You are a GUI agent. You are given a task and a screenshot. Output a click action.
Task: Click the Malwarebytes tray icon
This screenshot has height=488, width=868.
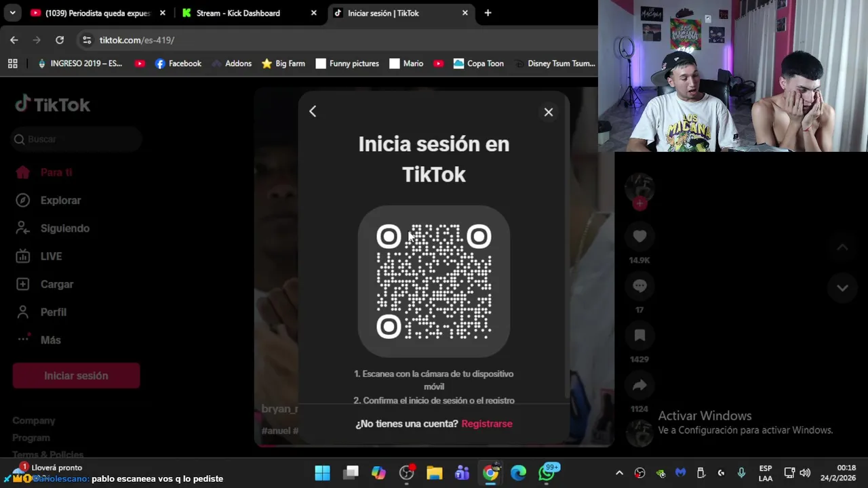point(681,473)
